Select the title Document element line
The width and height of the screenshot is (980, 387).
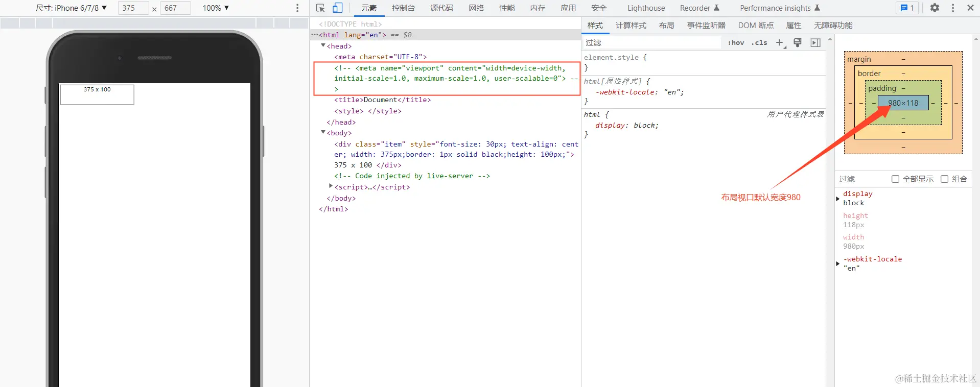pos(382,100)
